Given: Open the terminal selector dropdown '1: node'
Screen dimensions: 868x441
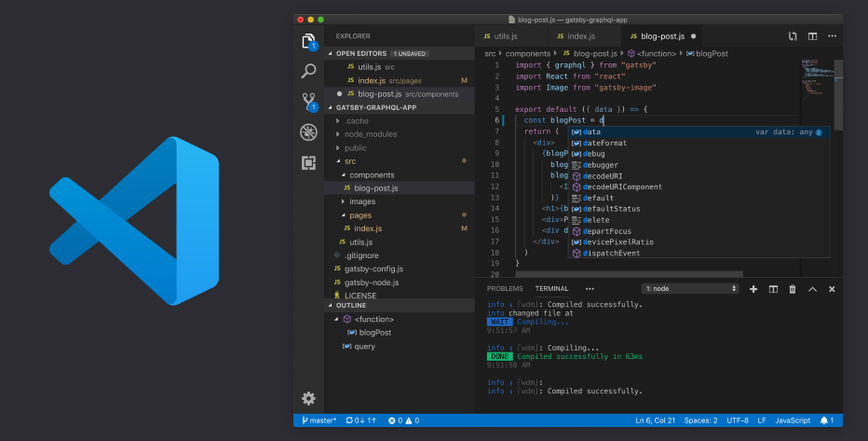Looking at the screenshot, I should 690,289.
